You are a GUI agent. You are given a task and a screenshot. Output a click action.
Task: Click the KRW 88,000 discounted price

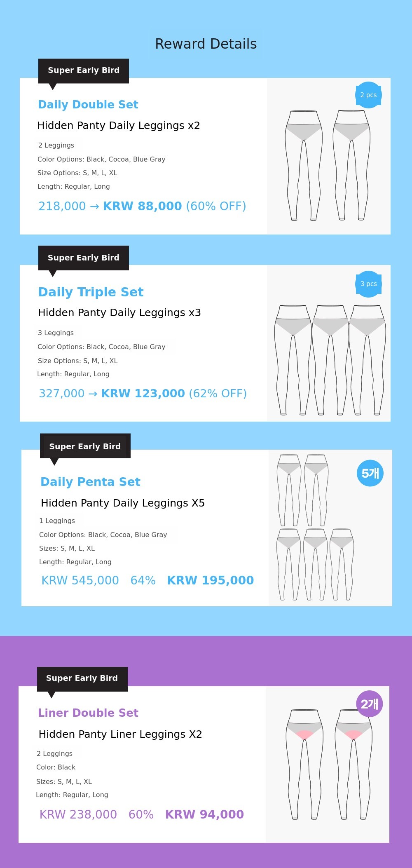click(x=142, y=206)
